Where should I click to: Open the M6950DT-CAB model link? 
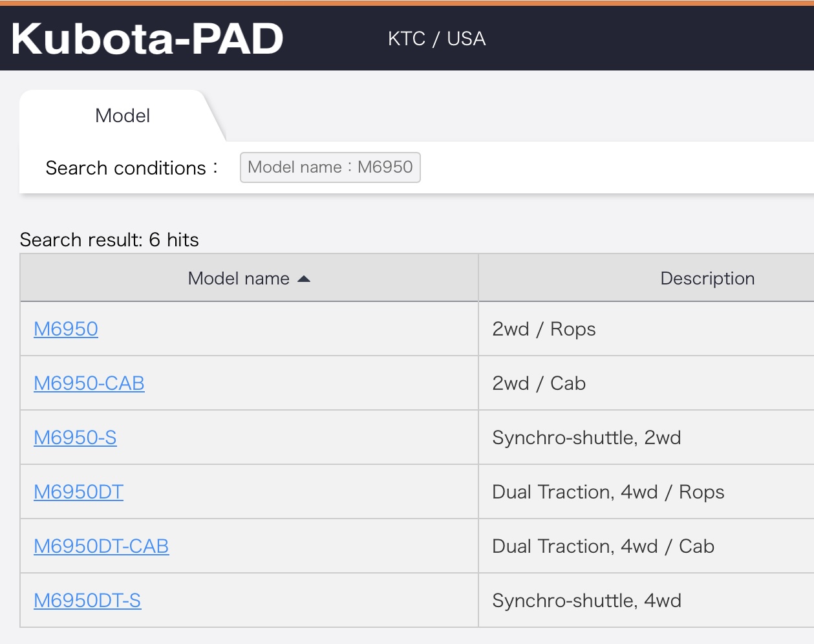click(101, 546)
